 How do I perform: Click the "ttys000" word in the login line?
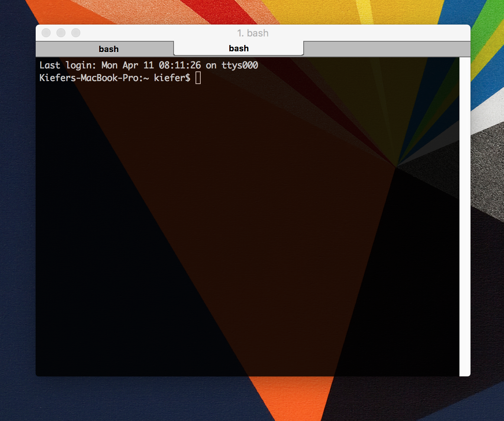pyautogui.click(x=240, y=65)
